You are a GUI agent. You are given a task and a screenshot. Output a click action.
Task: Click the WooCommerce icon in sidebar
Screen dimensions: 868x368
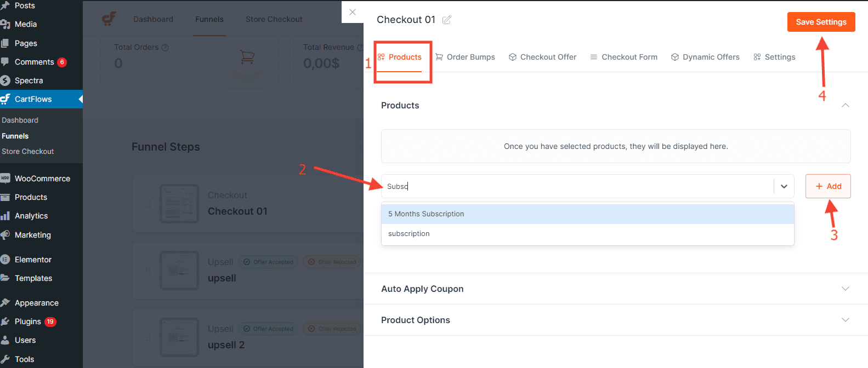[5, 179]
